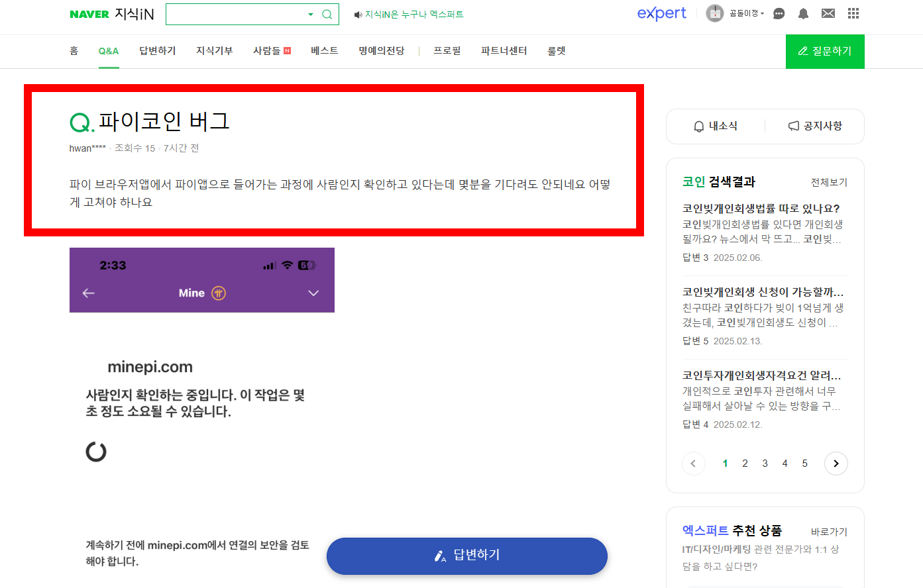This screenshot has width=923, height=588.
Task: Click the minepi.com text in the image
Action: [150, 367]
